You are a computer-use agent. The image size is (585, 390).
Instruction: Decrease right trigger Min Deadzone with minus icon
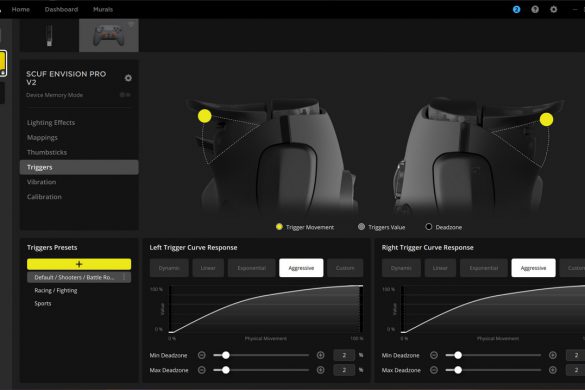(434, 355)
